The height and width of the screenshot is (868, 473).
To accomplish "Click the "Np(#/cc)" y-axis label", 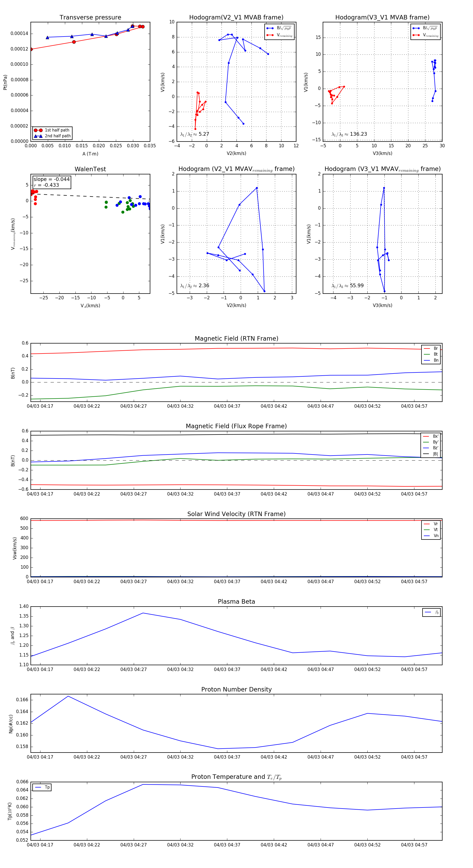I will coord(11,724).
